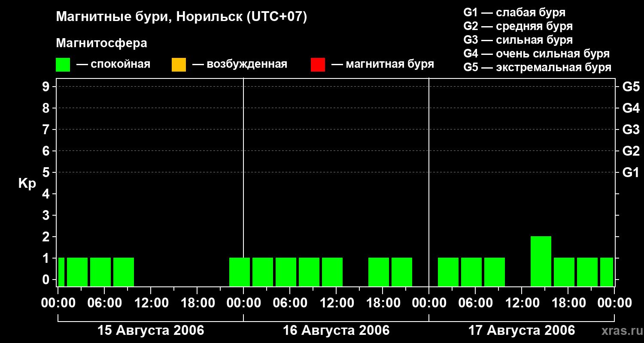644x343 pixels.
Task: Click the narrow first green bar on 15 August
Action: click(x=61, y=272)
